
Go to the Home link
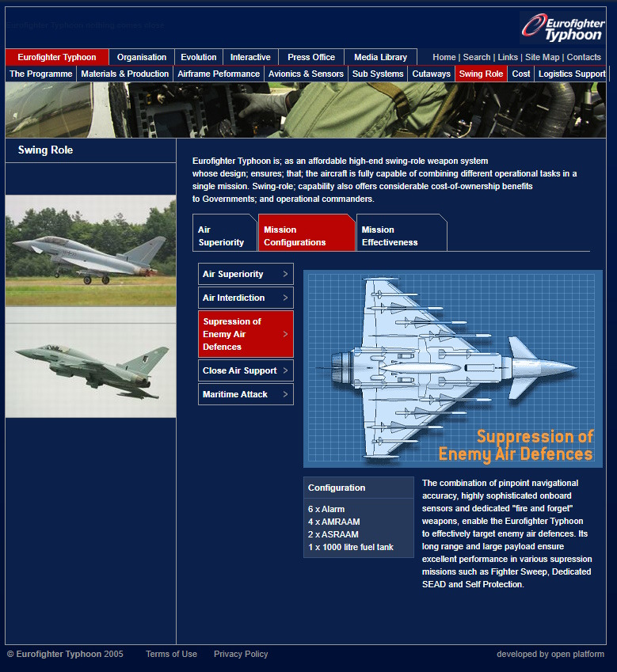[x=444, y=57]
